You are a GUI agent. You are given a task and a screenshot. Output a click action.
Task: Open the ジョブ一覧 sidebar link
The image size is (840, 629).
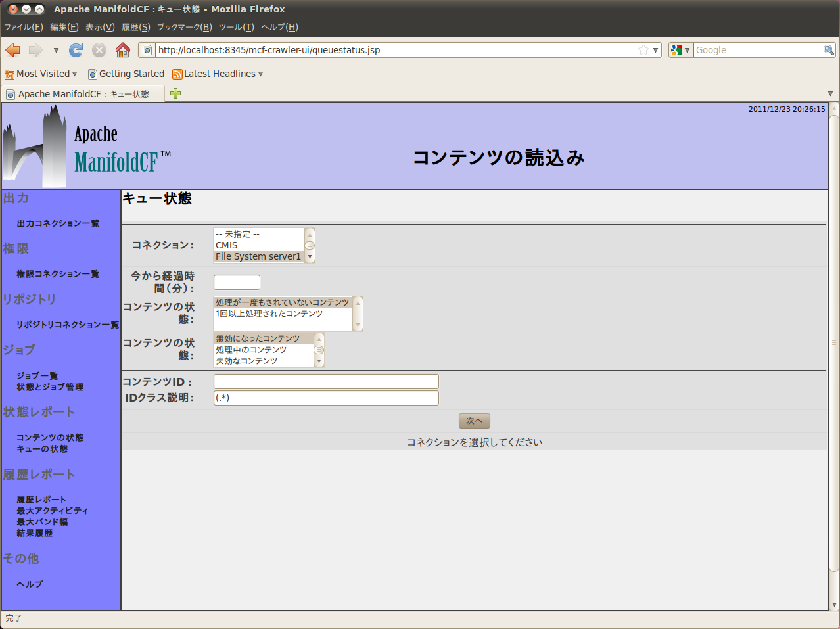pyautogui.click(x=37, y=375)
